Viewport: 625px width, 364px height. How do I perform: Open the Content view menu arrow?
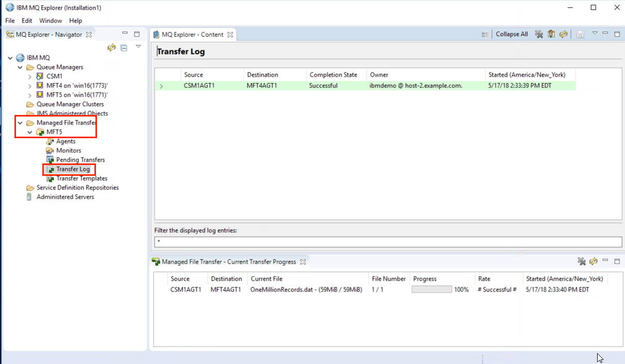pos(595,33)
